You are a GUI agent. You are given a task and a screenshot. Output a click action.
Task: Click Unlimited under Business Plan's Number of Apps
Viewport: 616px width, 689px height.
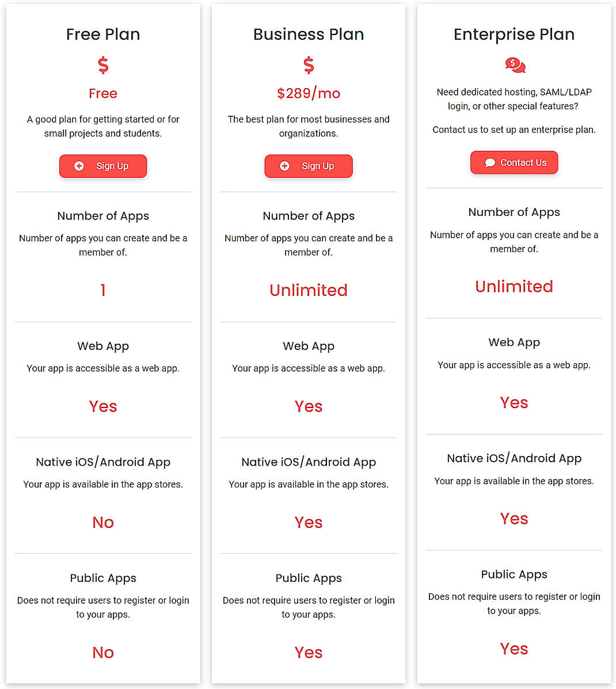coord(309,290)
